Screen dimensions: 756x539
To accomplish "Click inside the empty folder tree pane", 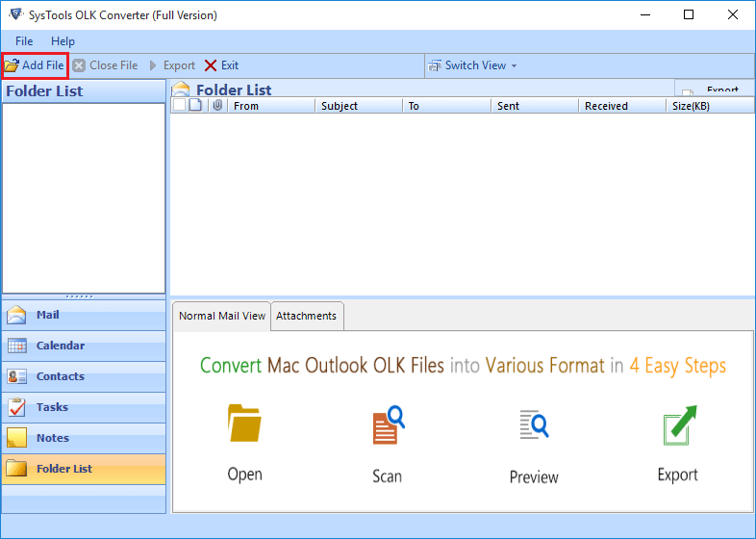I will pos(84,198).
